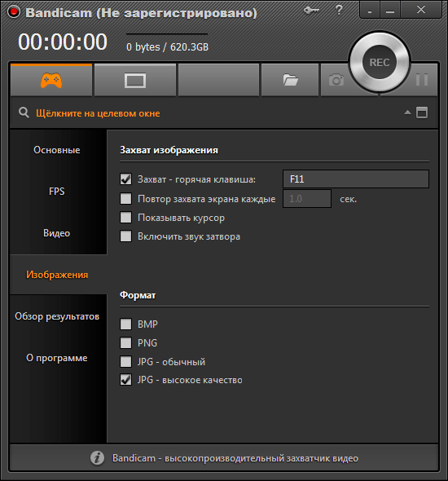Click the 1.0 seconds interval field
Viewport: 448px width, 481px height.
(307, 198)
